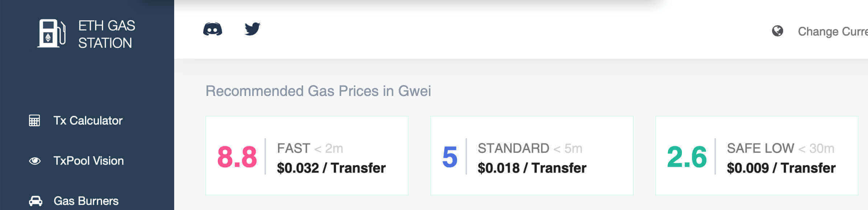Select the FAST gas price card
This screenshot has width=868, height=210.
[307, 156]
